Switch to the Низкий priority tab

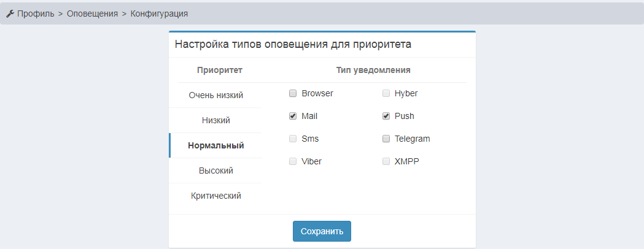tap(215, 120)
